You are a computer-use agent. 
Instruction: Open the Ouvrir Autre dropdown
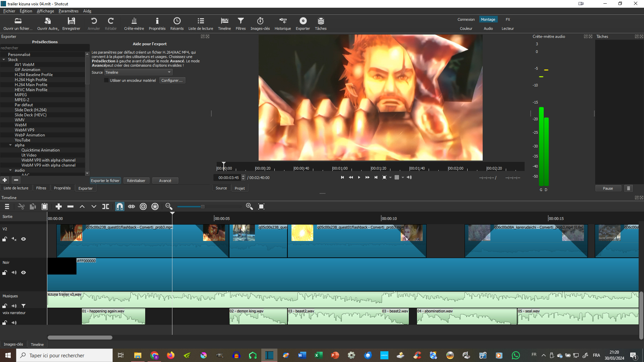(x=48, y=24)
